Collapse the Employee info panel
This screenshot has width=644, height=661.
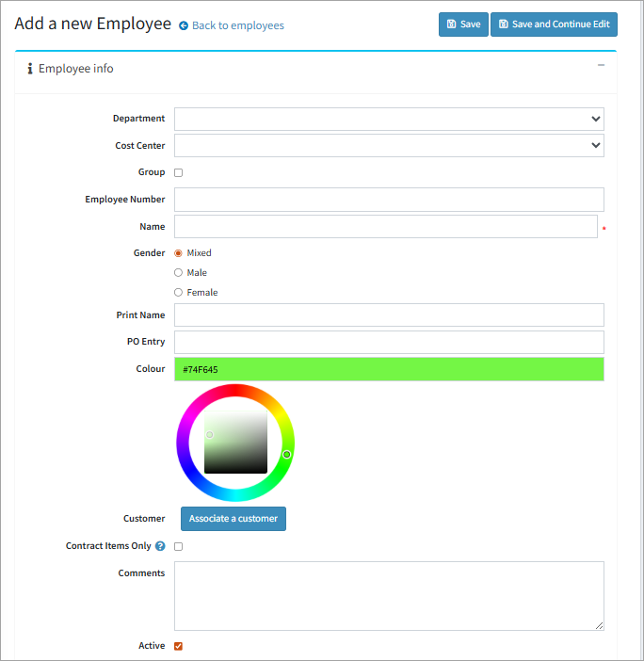tap(602, 65)
